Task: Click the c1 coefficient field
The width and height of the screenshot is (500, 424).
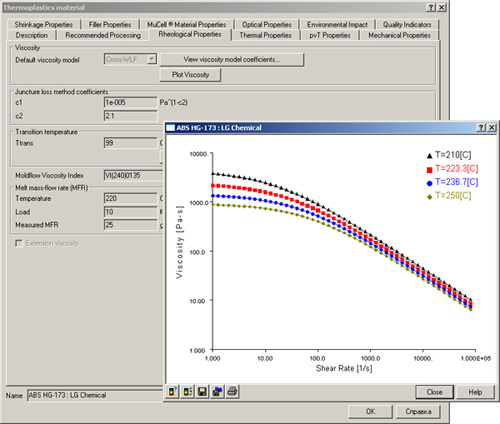Action: coord(130,102)
